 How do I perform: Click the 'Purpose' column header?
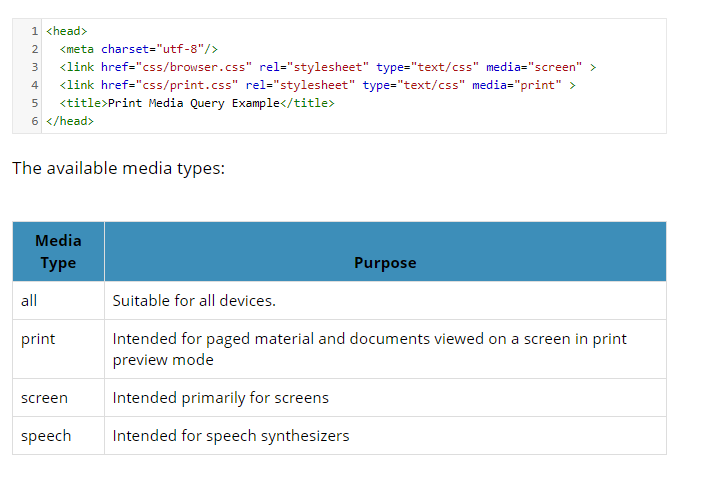point(385,263)
